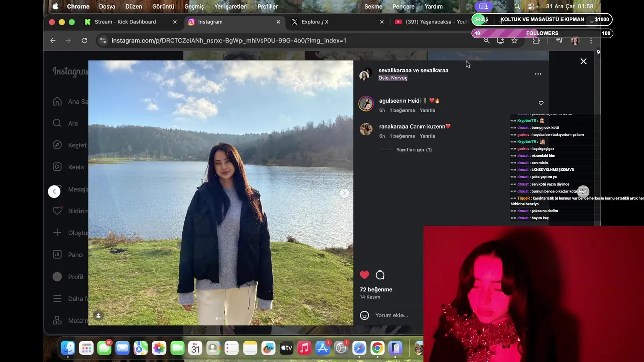Open the post options three-dot menu
644x362 pixels.
click(x=538, y=74)
